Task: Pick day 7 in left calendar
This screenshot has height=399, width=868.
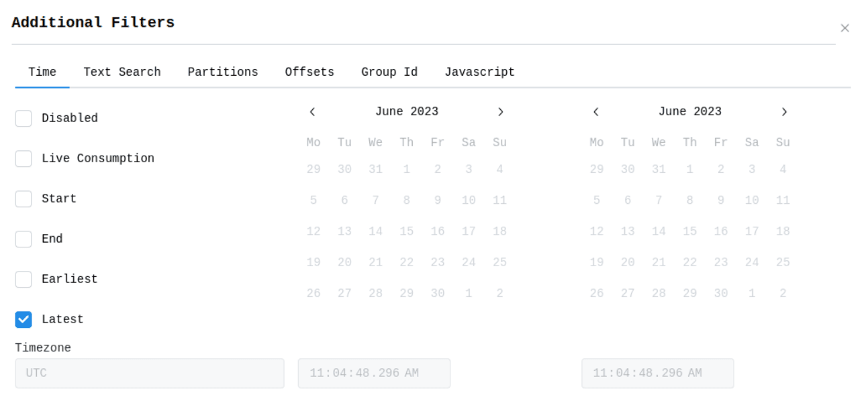Action: click(x=375, y=201)
